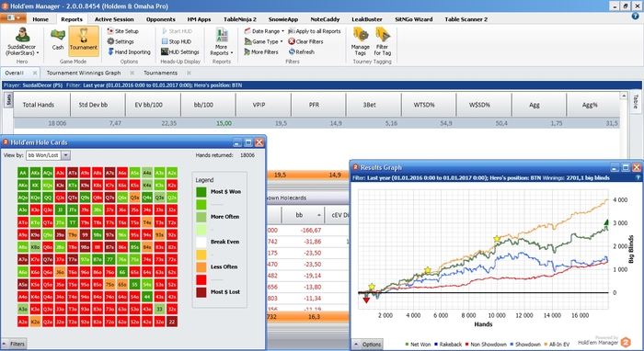The width and height of the screenshot is (644, 351).
Task: Expand Options in Results Graph window
Action: coord(367,345)
